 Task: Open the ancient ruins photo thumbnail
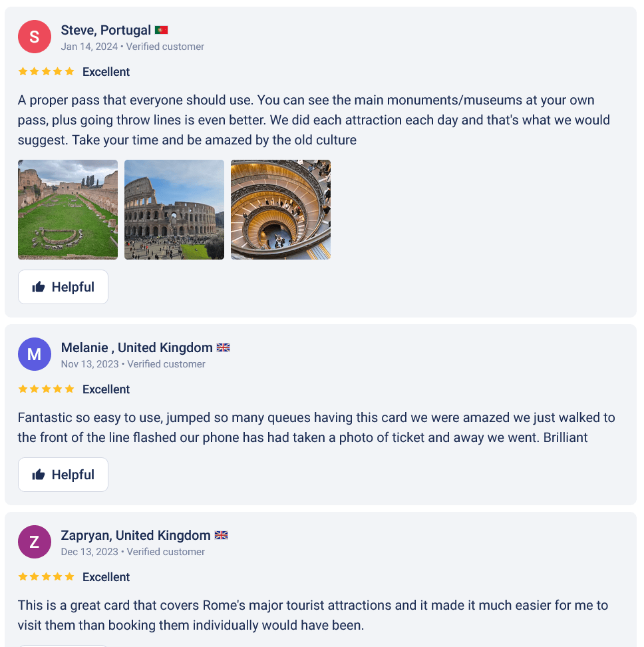pos(67,209)
